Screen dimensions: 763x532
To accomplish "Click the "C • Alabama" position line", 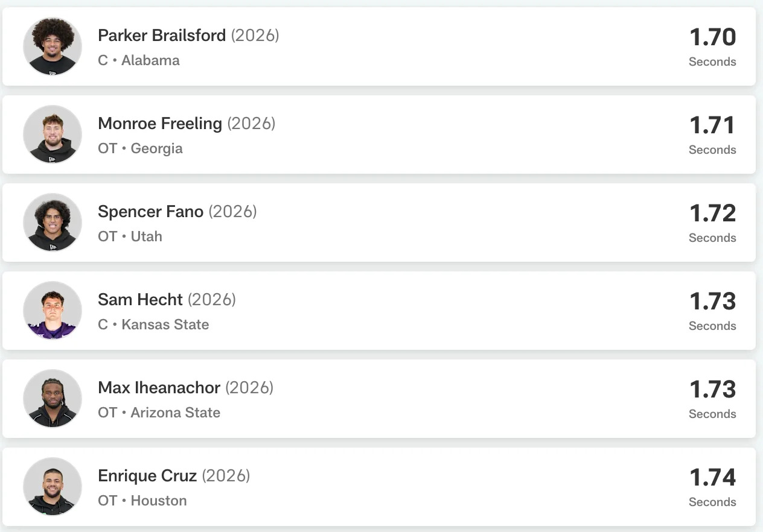I will (139, 61).
